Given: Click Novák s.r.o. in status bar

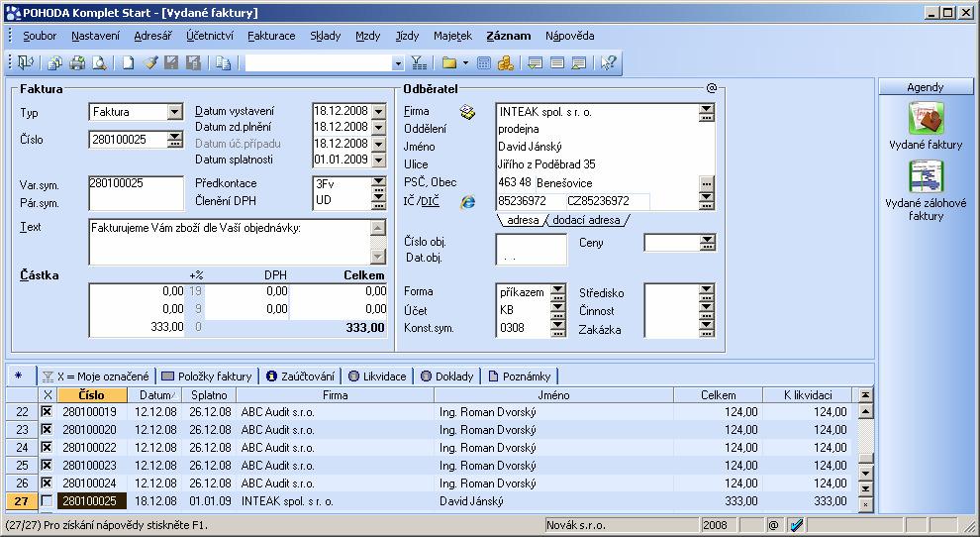Looking at the screenshot, I should point(622,525).
